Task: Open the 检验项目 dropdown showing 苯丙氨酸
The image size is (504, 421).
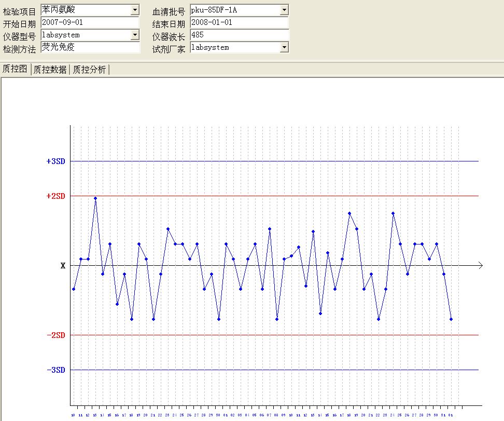Action: pos(135,10)
